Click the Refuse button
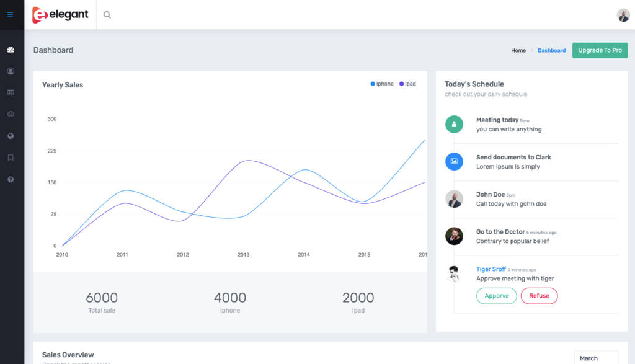Image resolution: width=635 pixels, height=364 pixels. [x=539, y=296]
